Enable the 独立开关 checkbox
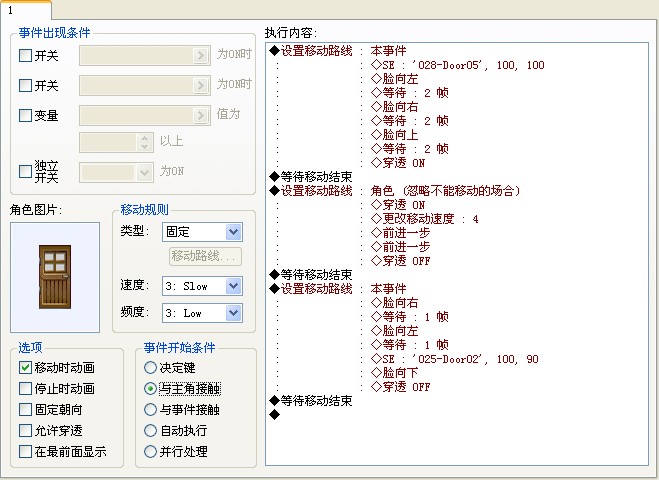659x480 pixels. pos(25,171)
